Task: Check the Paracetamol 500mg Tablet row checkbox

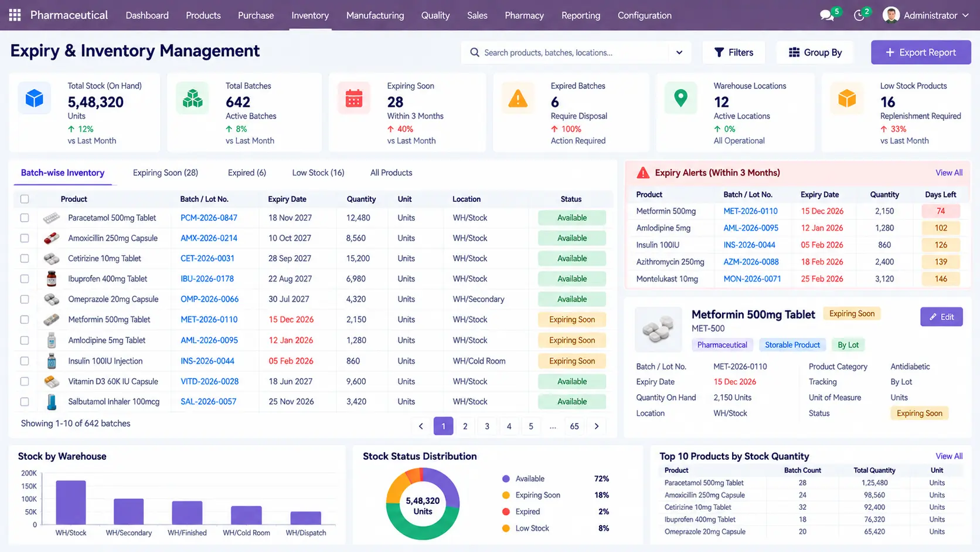Action: click(25, 218)
